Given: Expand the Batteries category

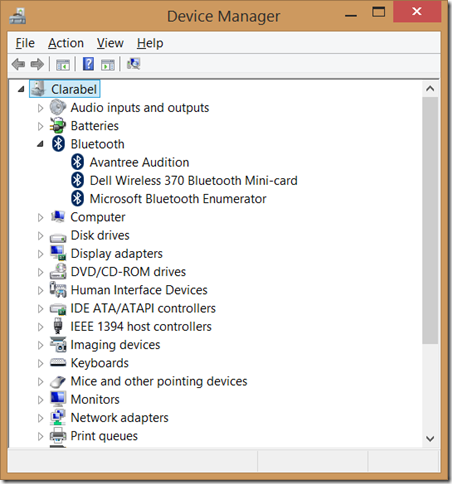Looking at the screenshot, I should tap(40, 126).
